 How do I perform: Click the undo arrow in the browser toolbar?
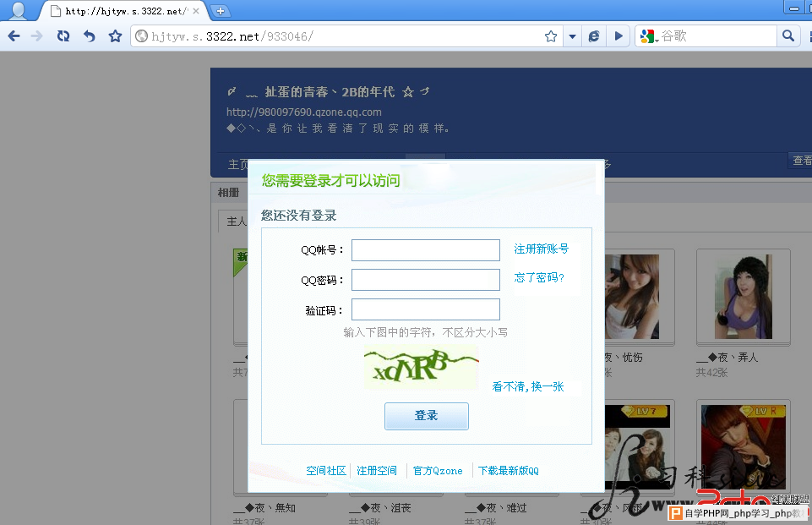(89, 36)
